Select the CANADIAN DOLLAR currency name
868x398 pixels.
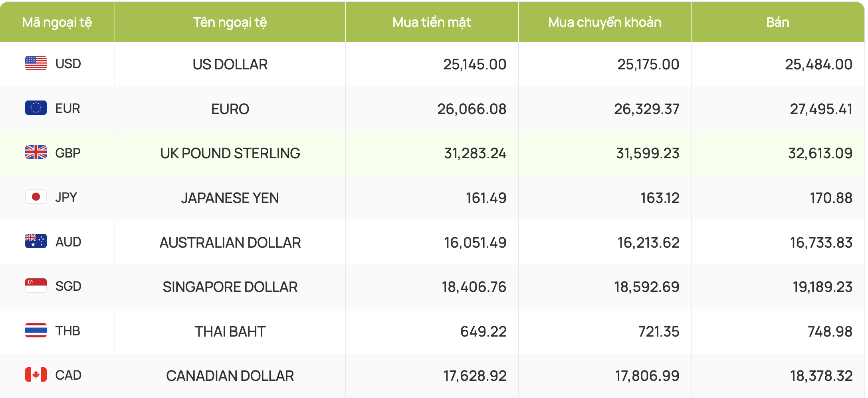point(230,376)
